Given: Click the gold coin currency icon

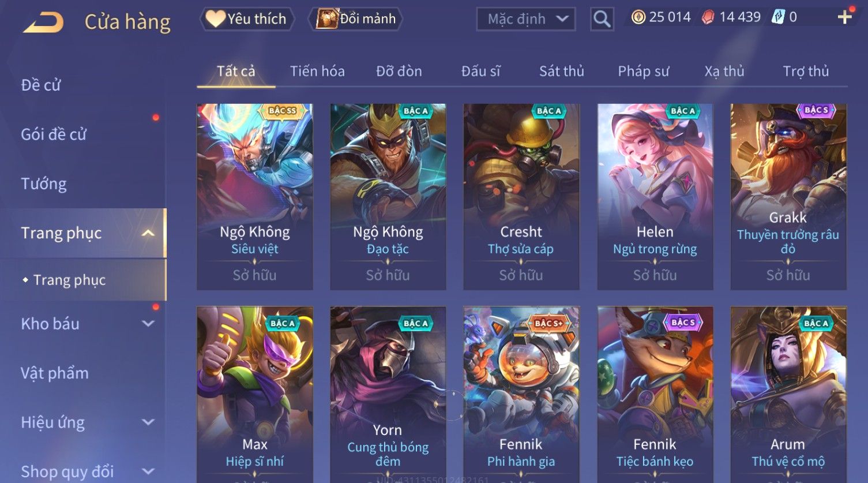Looking at the screenshot, I should pyautogui.click(x=638, y=17).
